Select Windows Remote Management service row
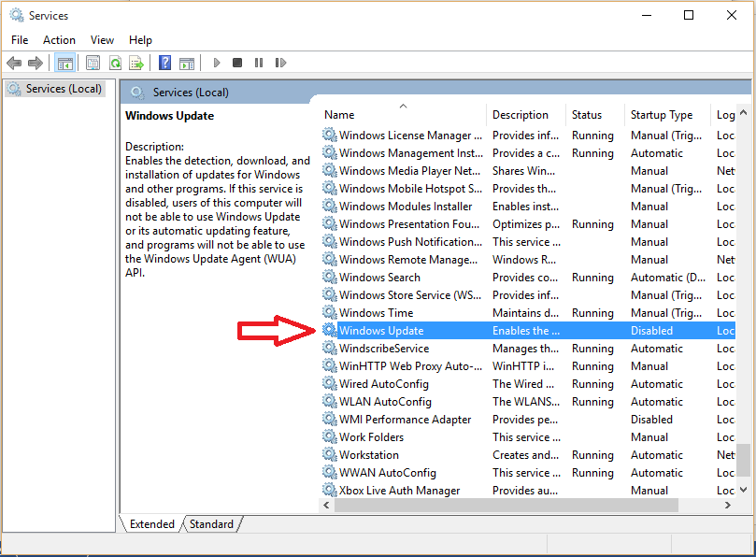This screenshot has width=756, height=557. [527, 260]
